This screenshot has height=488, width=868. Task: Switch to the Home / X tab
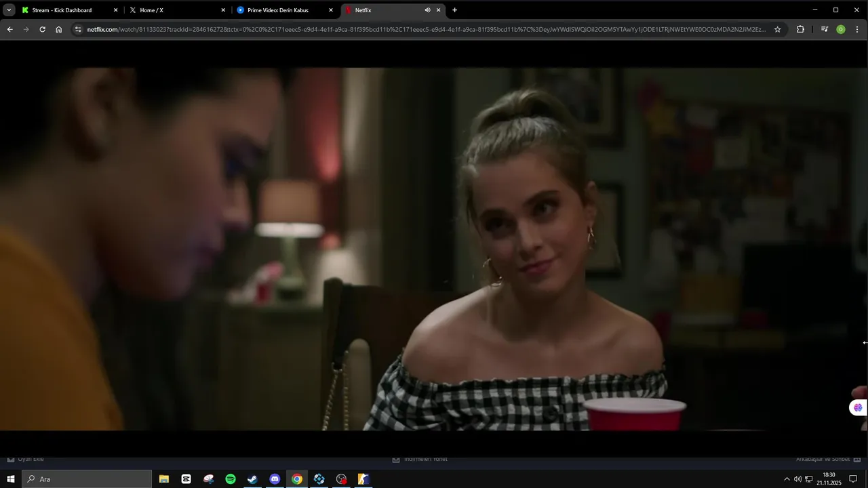178,10
